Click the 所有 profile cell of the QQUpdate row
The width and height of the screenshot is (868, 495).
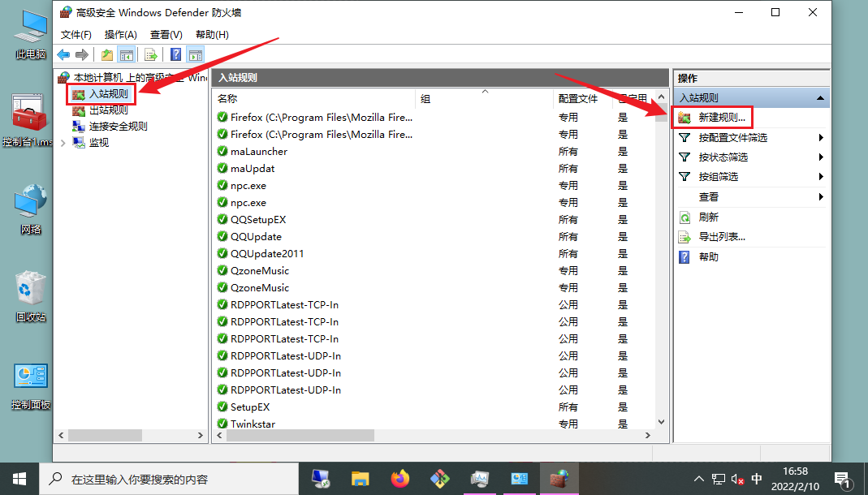tap(568, 237)
